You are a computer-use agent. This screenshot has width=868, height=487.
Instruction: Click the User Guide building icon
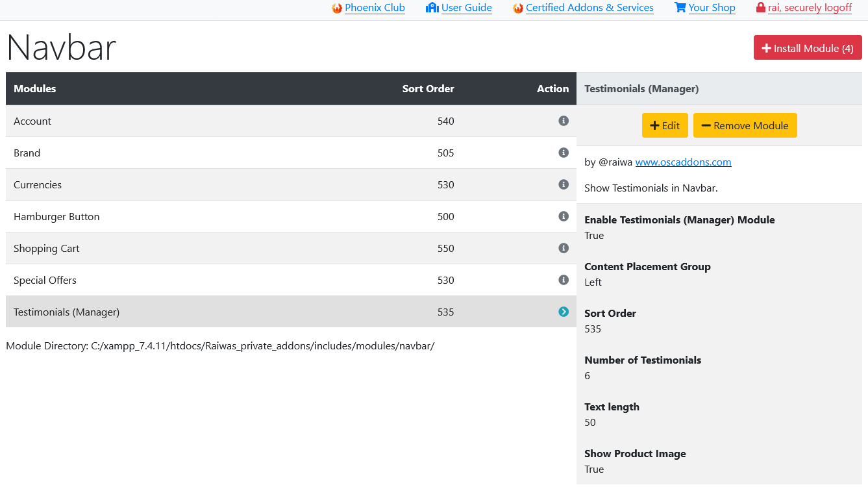[432, 8]
